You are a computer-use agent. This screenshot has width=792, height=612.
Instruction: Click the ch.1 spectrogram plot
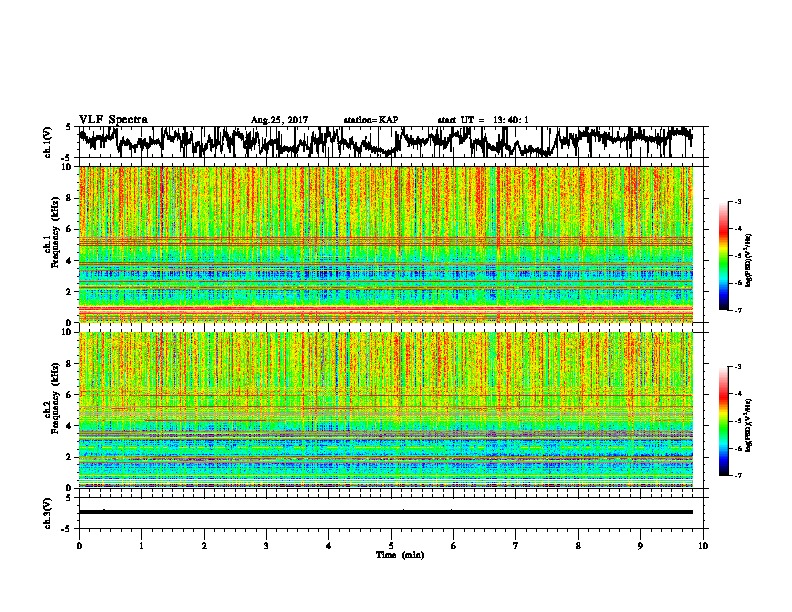coord(386,244)
